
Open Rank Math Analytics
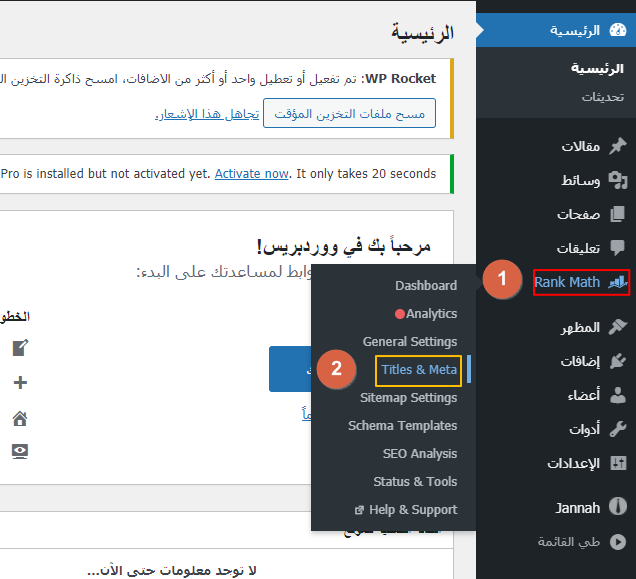[x=431, y=314]
